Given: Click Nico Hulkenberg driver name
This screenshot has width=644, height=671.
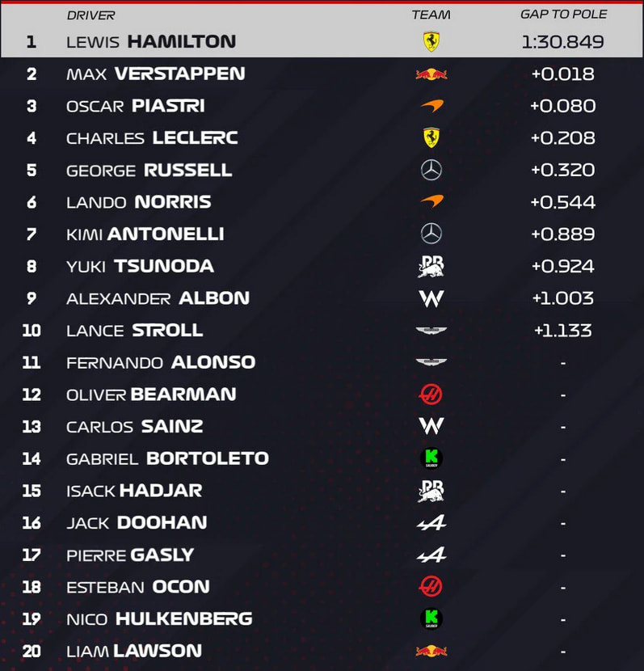Looking at the screenshot, I should 159,618.
